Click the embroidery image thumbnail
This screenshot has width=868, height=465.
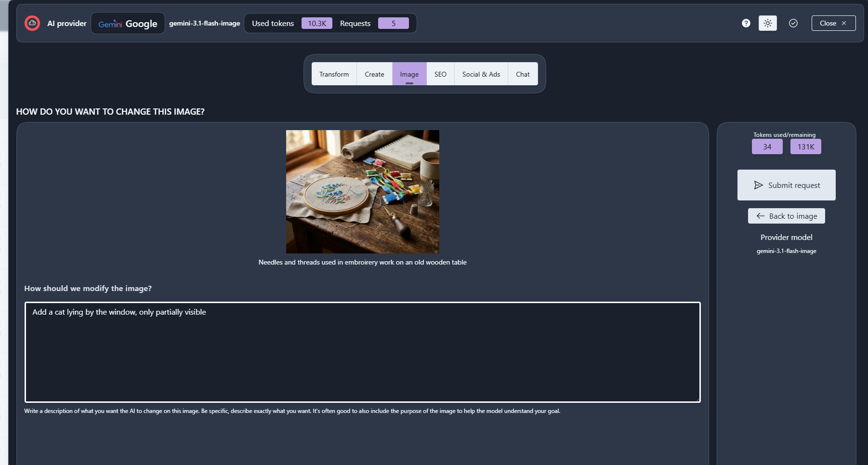pos(363,192)
